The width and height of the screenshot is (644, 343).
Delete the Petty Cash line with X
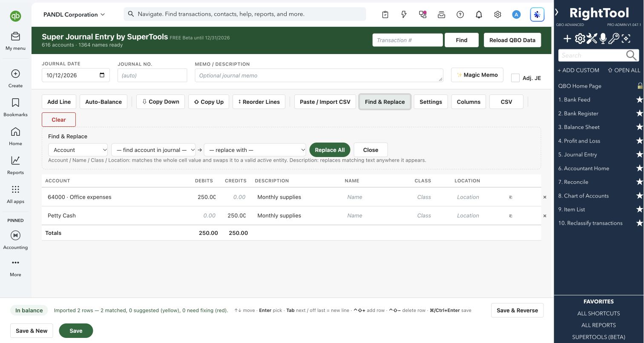pyautogui.click(x=545, y=216)
